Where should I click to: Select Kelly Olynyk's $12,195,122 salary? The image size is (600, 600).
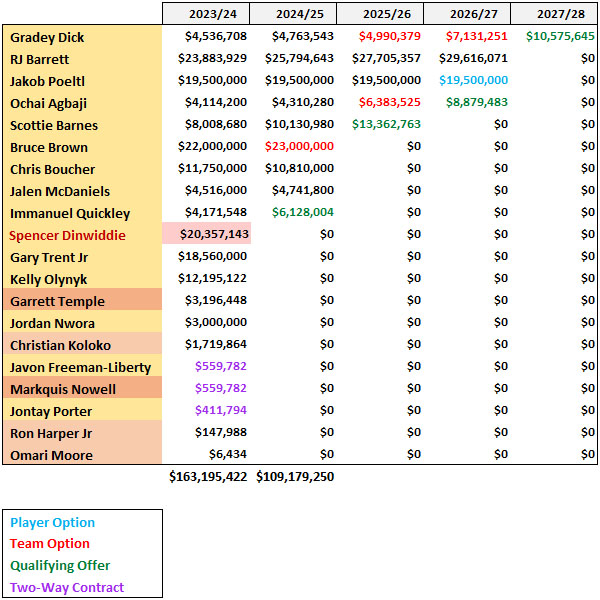(212, 278)
